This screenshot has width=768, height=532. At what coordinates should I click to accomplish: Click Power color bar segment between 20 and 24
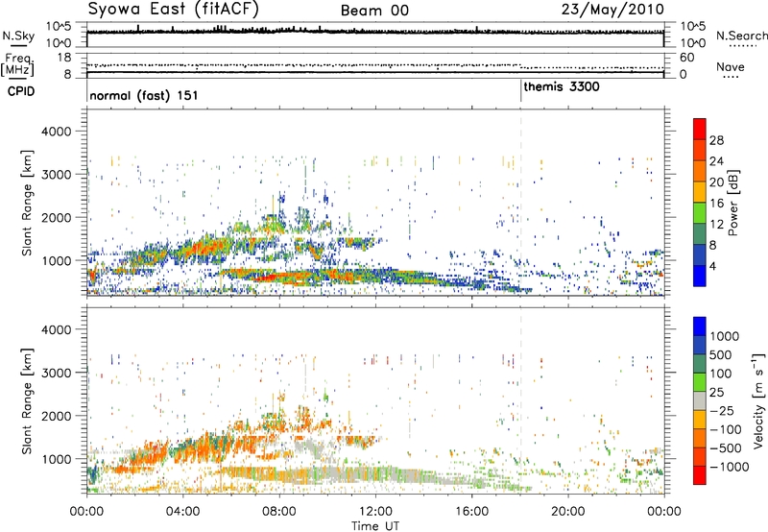(x=700, y=171)
